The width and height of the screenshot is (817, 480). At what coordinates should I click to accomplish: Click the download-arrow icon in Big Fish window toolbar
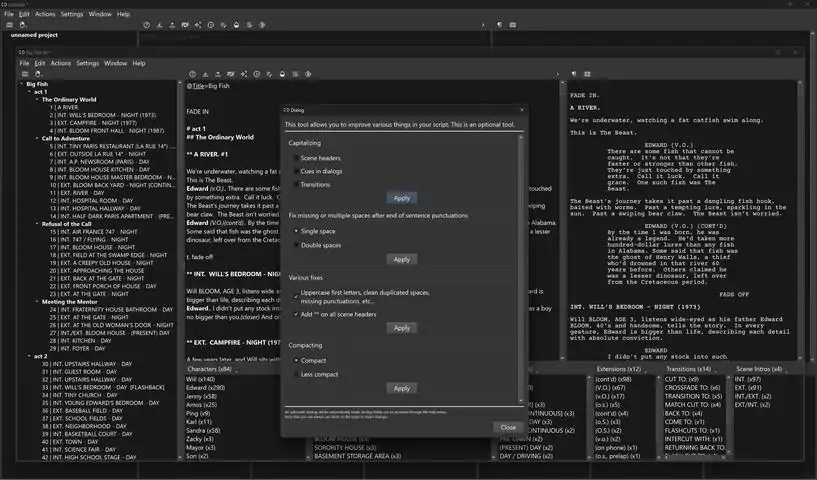(x=205, y=75)
